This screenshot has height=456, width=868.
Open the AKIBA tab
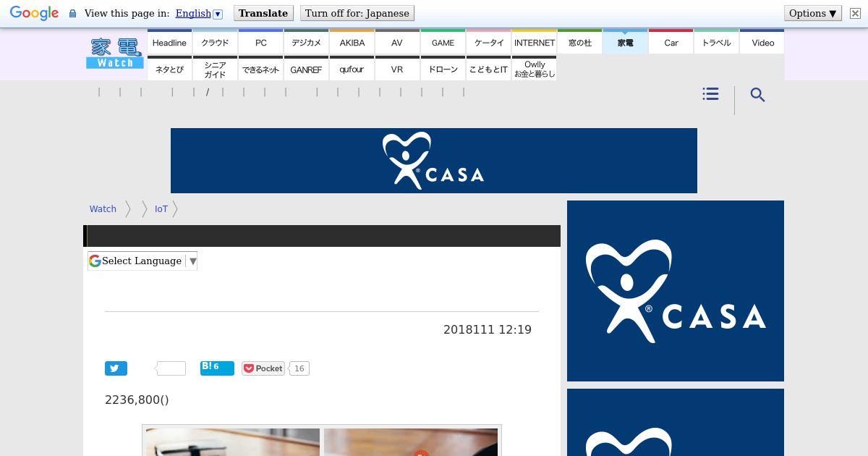point(352,42)
